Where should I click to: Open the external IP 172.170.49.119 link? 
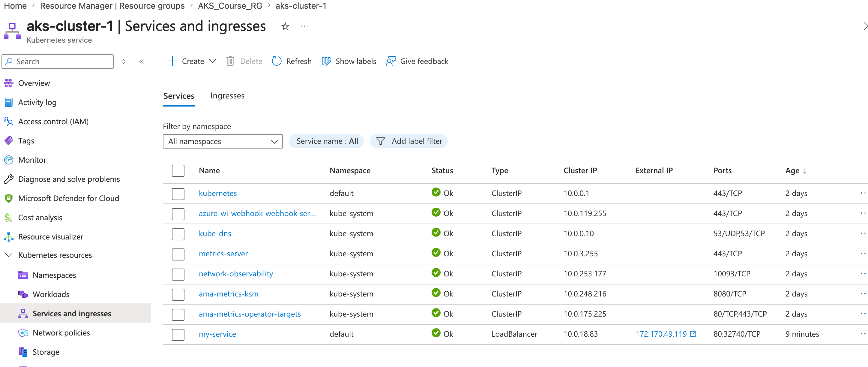(x=661, y=334)
